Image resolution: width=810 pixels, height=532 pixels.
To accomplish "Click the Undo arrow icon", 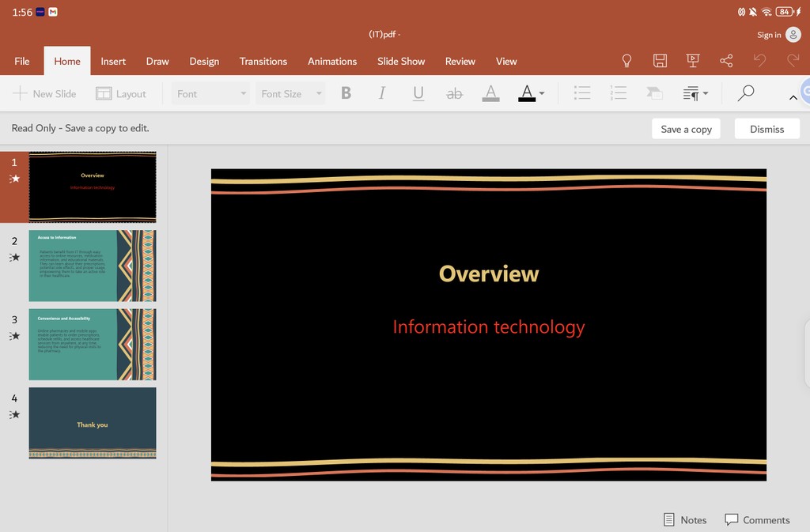I will point(759,61).
